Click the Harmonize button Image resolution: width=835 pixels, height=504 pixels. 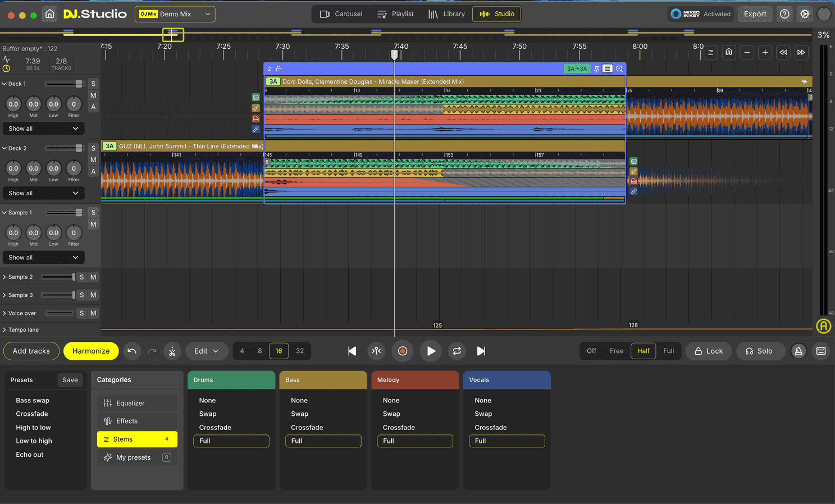[91, 351]
